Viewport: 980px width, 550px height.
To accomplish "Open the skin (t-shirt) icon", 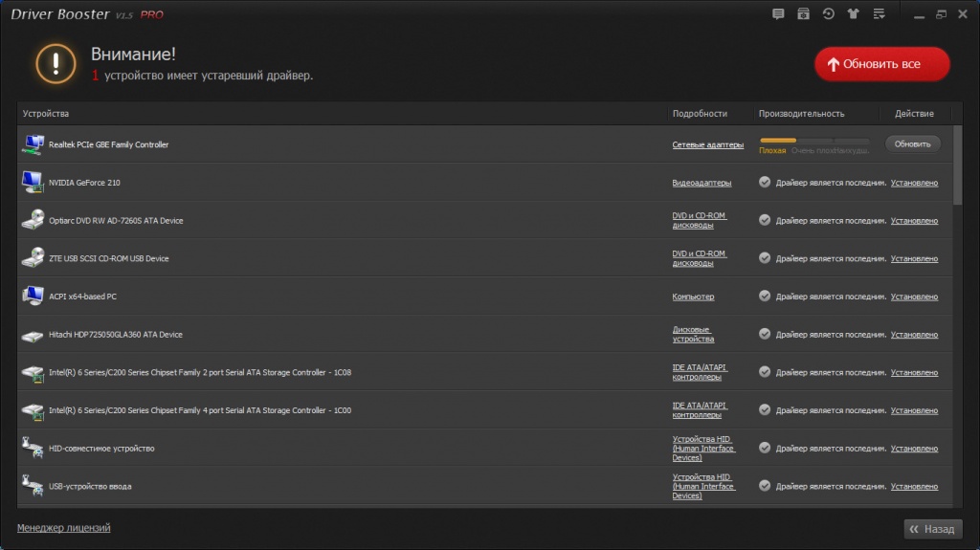I will coord(853,13).
